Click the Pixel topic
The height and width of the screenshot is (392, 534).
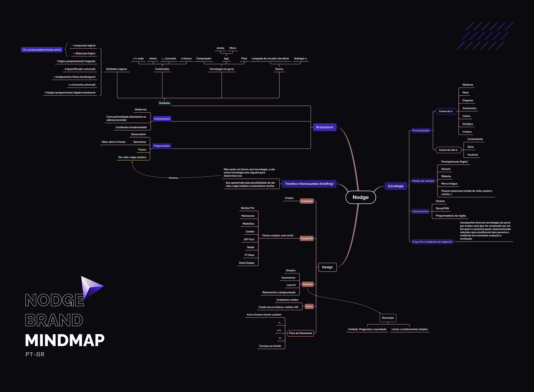point(244,58)
